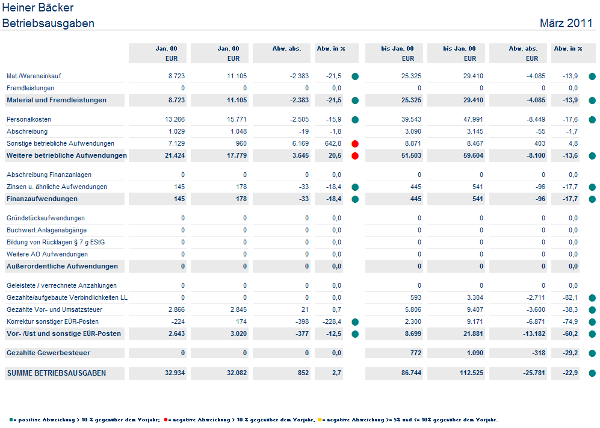This screenshot has height=428, width=600.
Task: Click yellow legend dot in the footer
Action: point(319,420)
